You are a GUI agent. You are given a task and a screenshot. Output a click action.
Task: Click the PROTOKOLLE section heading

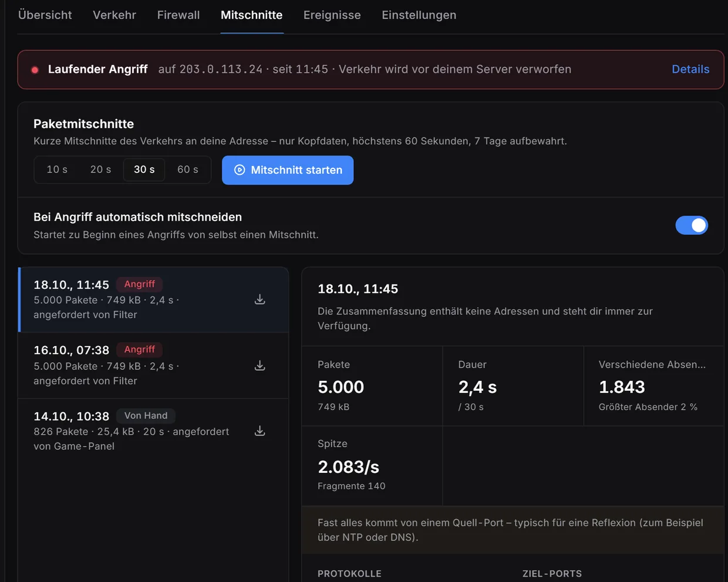pos(350,574)
